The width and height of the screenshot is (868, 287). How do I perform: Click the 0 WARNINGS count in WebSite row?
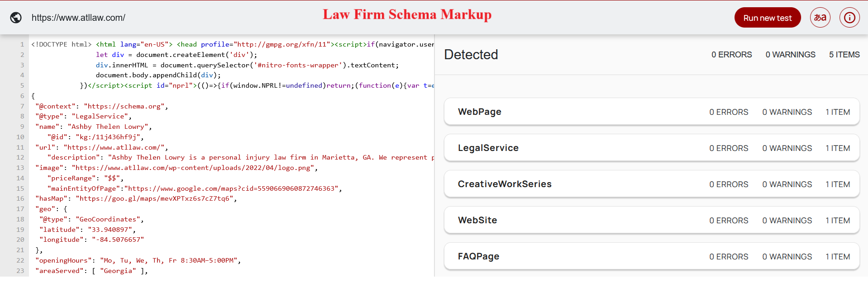pos(787,221)
